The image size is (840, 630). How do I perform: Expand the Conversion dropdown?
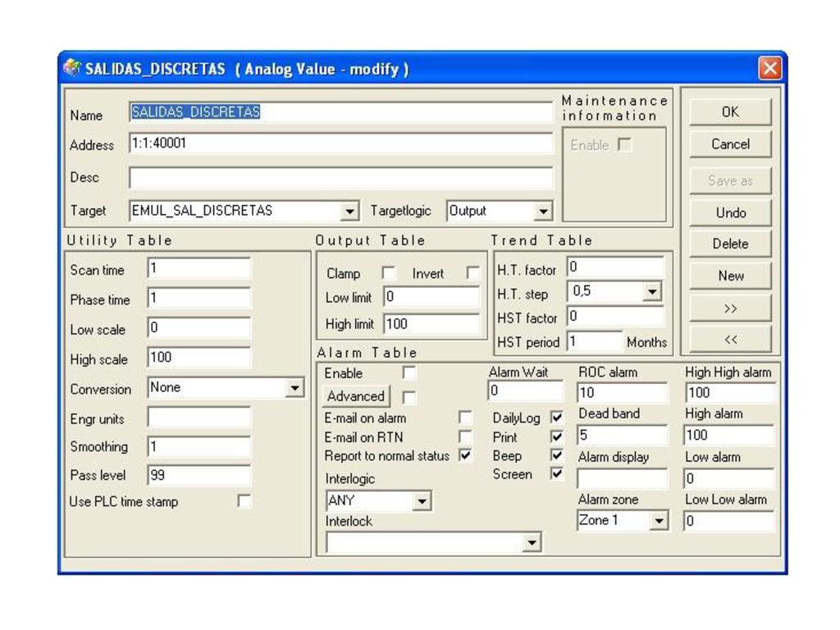point(294,388)
